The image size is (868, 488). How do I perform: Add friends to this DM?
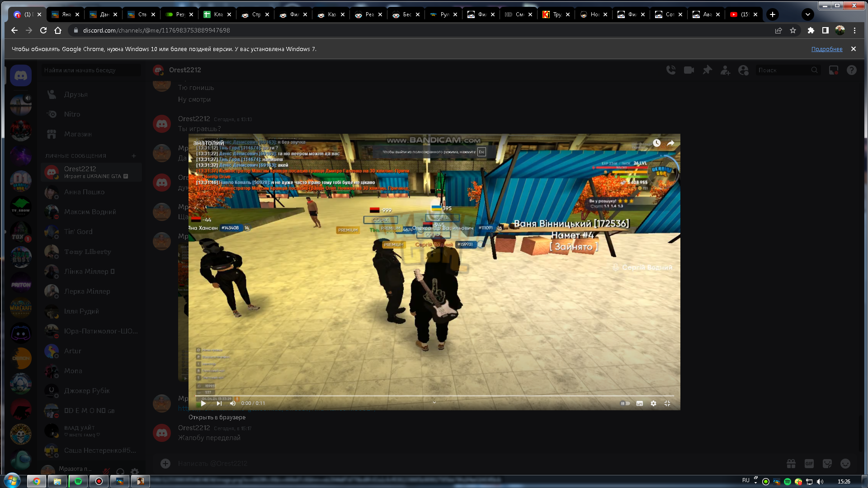click(x=725, y=70)
